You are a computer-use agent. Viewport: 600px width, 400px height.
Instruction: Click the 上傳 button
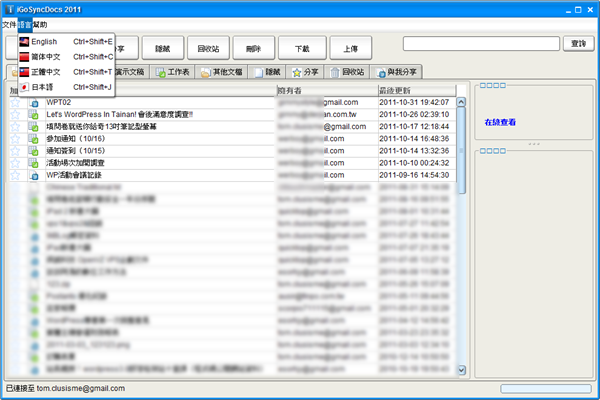click(x=351, y=48)
